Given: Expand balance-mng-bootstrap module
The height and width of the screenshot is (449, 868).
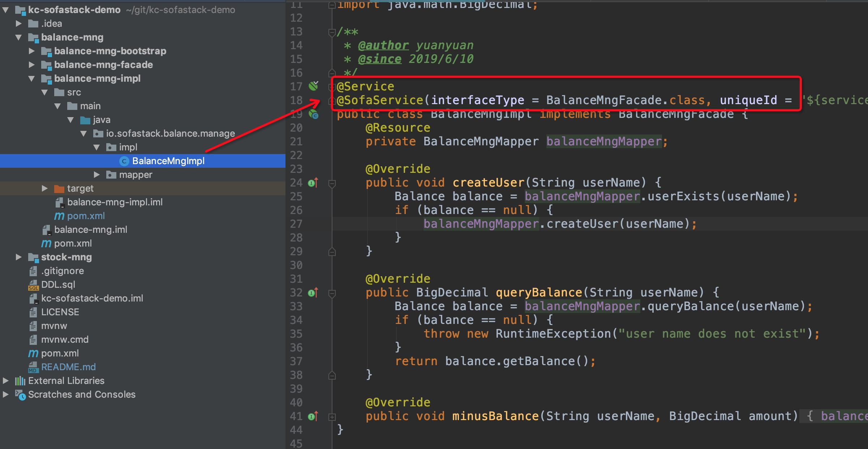Looking at the screenshot, I should pyautogui.click(x=31, y=51).
